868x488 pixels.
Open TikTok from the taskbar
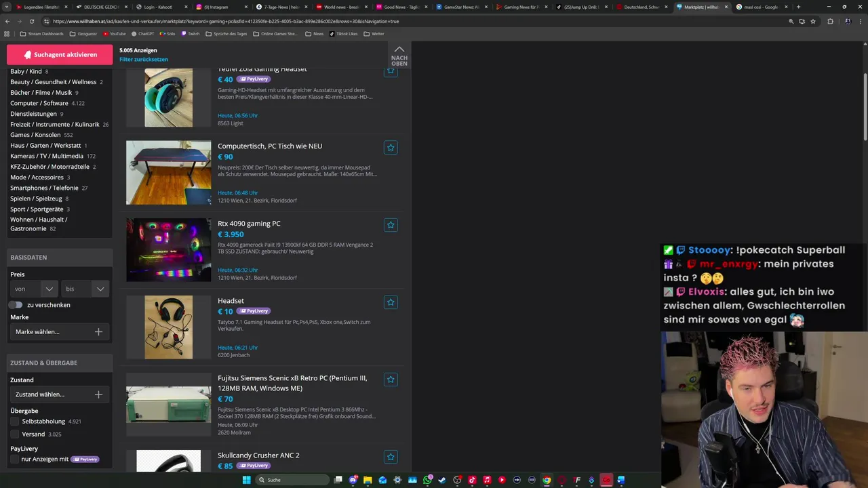[472, 480]
